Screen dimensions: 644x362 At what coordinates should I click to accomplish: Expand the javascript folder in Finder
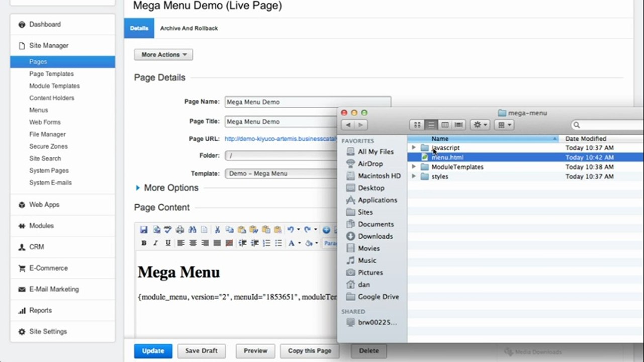pyautogui.click(x=414, y=148)
